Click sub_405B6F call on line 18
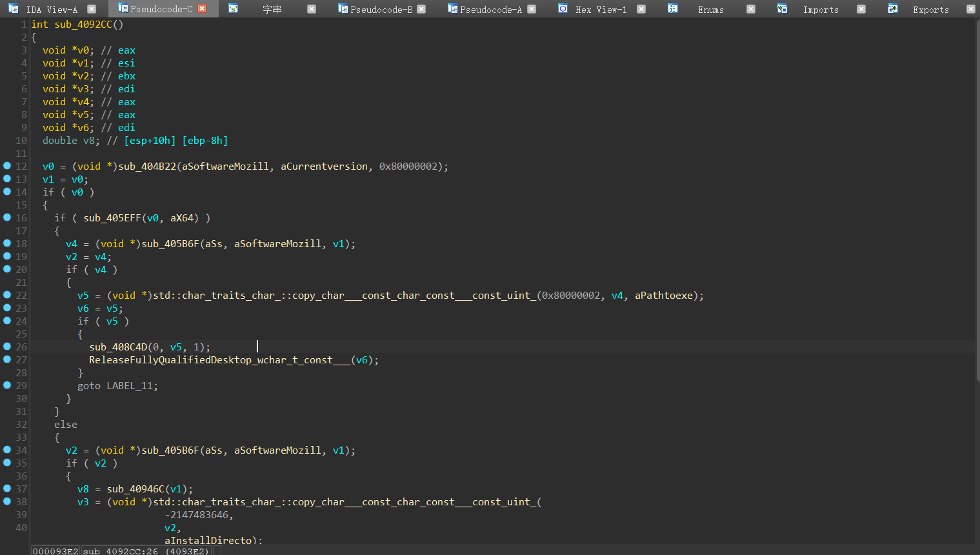 [x=170, y=244]
